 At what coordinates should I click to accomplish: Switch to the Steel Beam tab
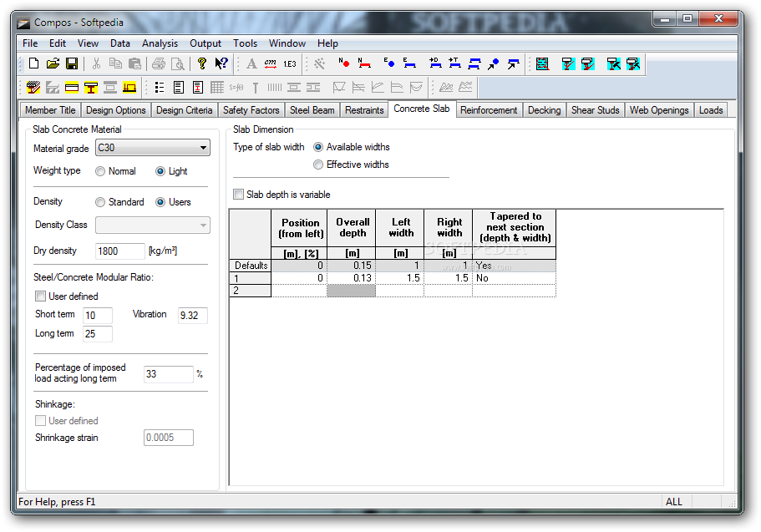click(312, 110)
